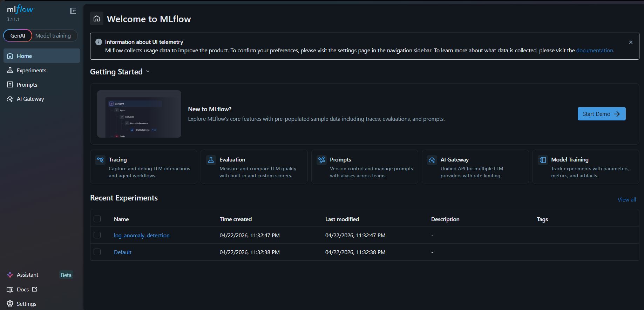Image resolution: width=644 pixels, height=310 pixels.
Task: Switch to GenAI mode
Action: click(18, 35)
